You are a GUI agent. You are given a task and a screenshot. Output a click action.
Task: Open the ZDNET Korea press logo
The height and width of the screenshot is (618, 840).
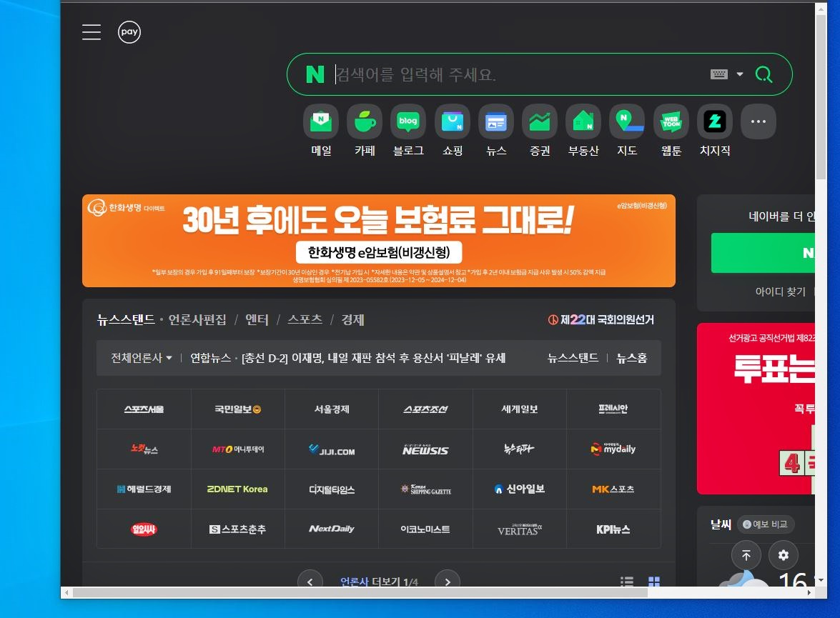pos(237,489)
